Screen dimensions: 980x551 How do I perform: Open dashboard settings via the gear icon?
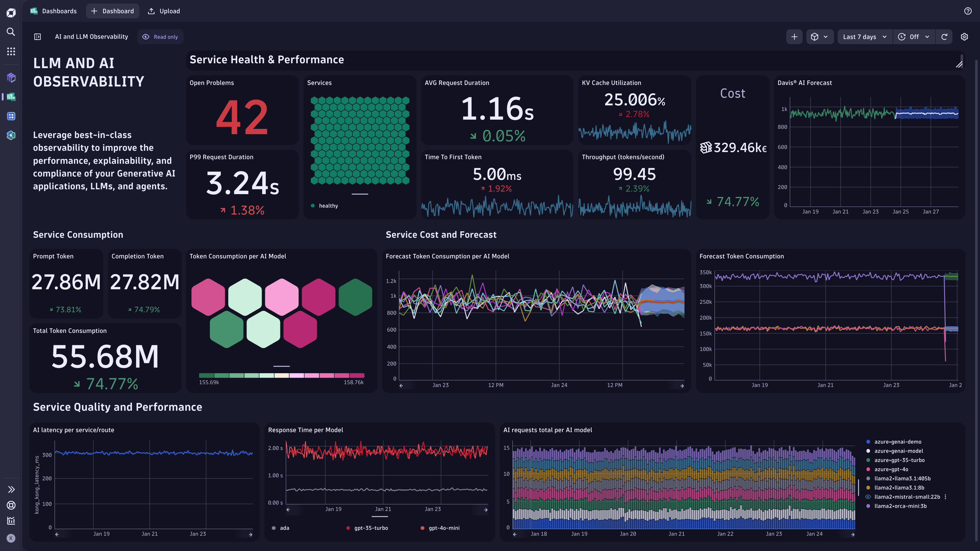click(964, 36)
